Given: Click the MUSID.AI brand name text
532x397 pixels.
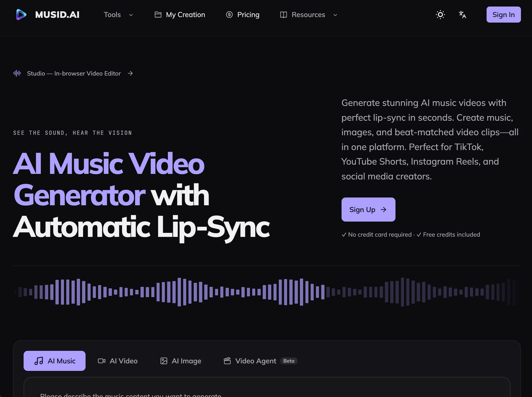Looking at the screenshot, I should click(57, 15).
